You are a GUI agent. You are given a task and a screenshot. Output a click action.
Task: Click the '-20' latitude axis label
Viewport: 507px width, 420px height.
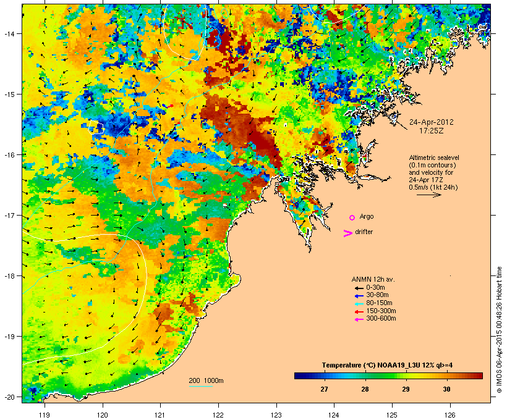coord(9,397)
